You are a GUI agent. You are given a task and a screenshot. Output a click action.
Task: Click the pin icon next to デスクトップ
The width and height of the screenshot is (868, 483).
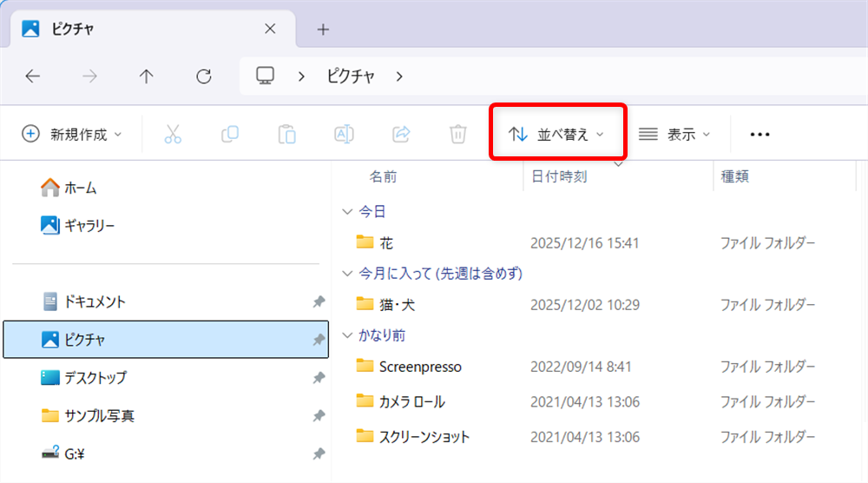[x=319, y=378]
